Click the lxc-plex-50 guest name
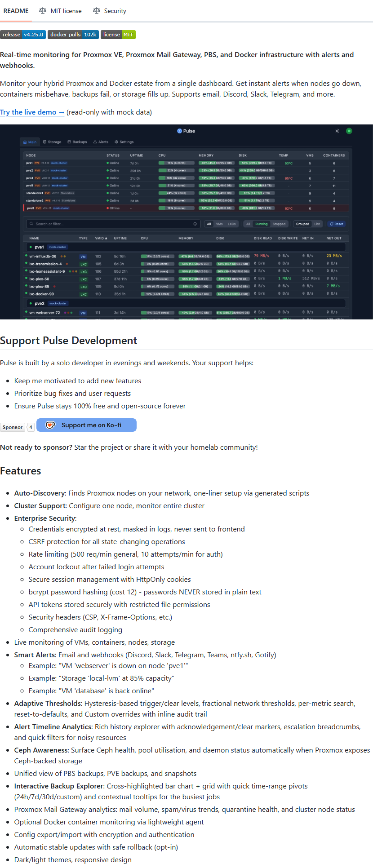373x868 pixels. [40, 279]
